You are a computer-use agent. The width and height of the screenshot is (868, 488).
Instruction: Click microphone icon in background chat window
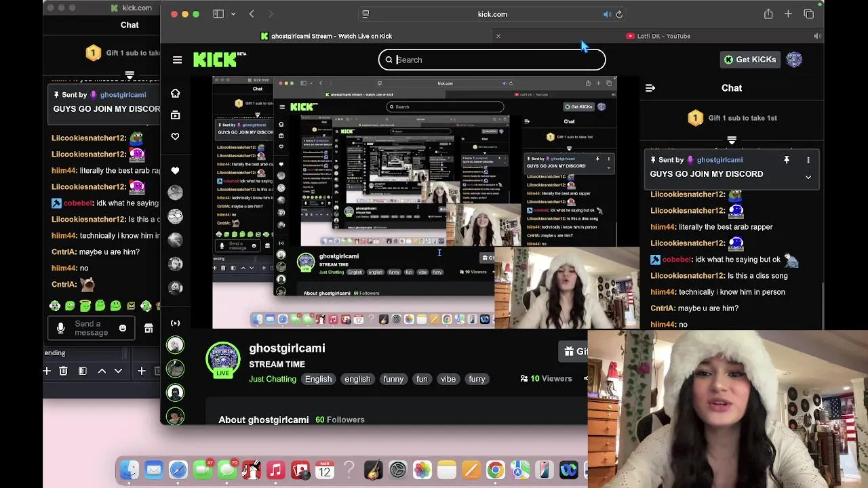(60, 328)
